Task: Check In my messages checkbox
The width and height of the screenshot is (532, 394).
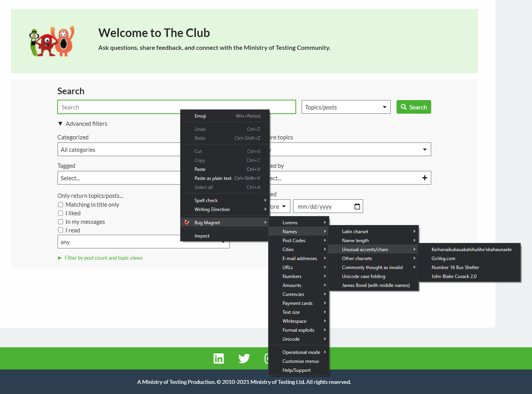Action: (60, 222)
